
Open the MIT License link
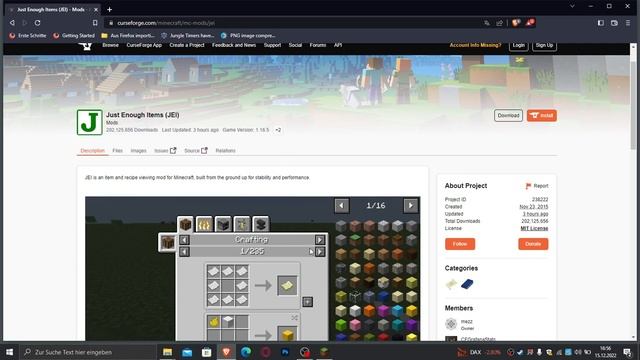point(534,228)
